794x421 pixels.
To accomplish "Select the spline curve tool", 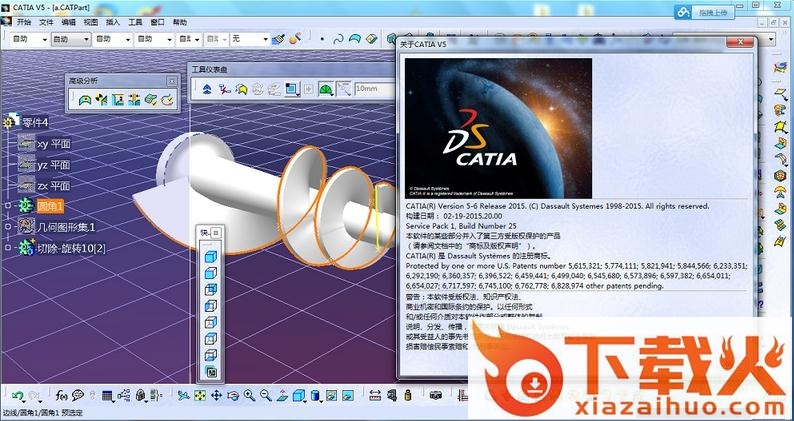I will (339, 39).
